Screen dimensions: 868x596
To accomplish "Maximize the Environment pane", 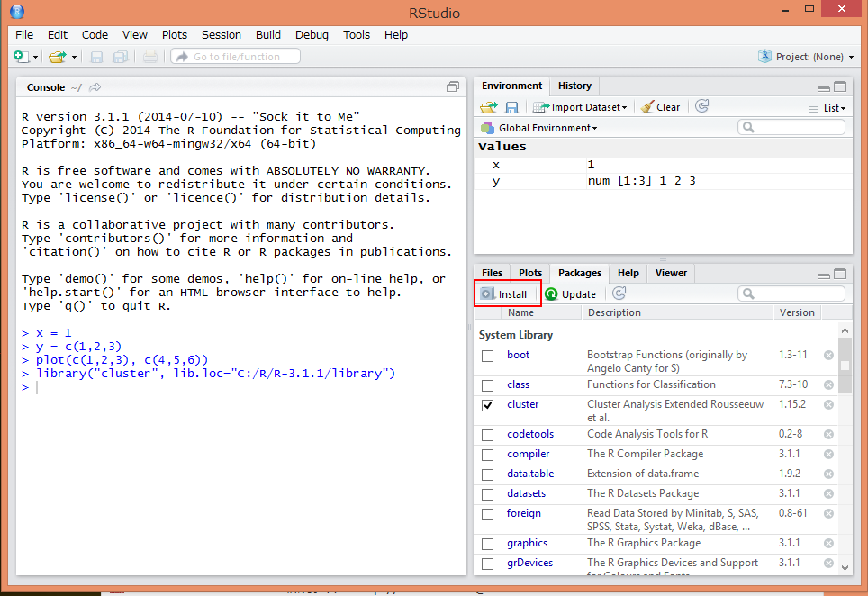I will [840, 87].
